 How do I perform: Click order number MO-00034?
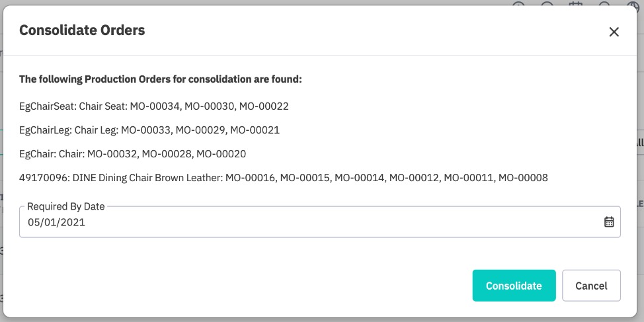155,106
